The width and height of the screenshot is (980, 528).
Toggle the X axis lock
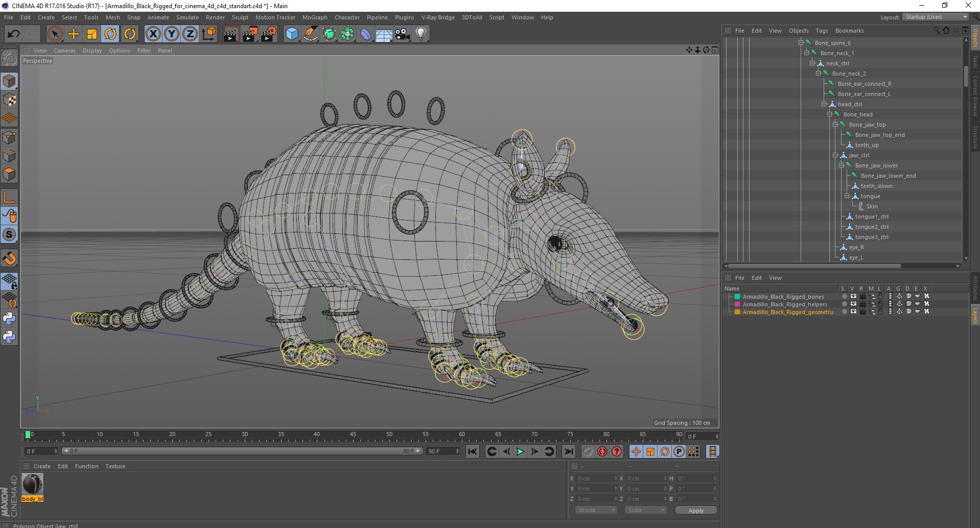pos(153,34)
